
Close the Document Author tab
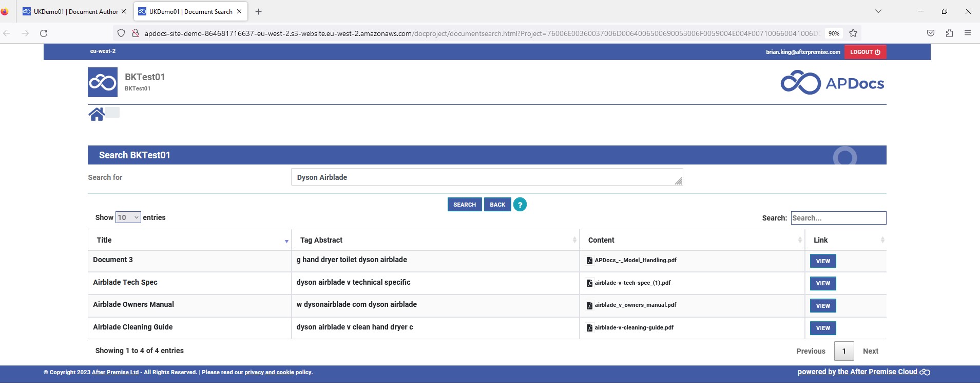124,11
